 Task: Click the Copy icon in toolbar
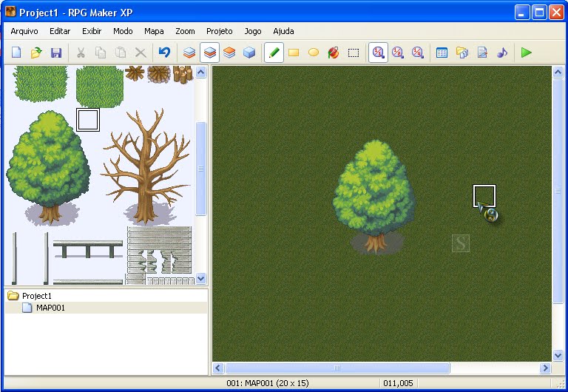pos(101,53)
